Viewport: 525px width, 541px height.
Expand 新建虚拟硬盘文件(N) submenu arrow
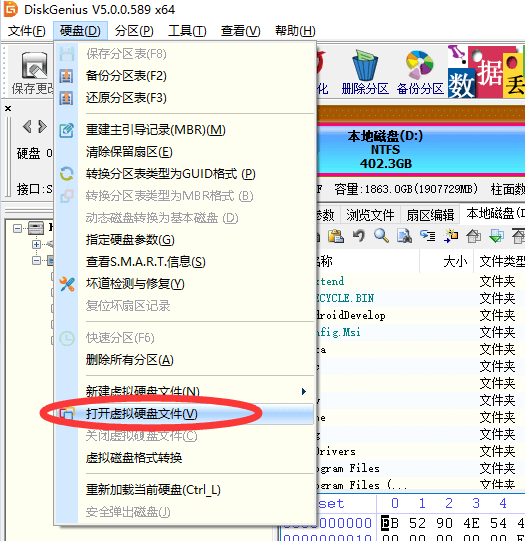point(304,392)
